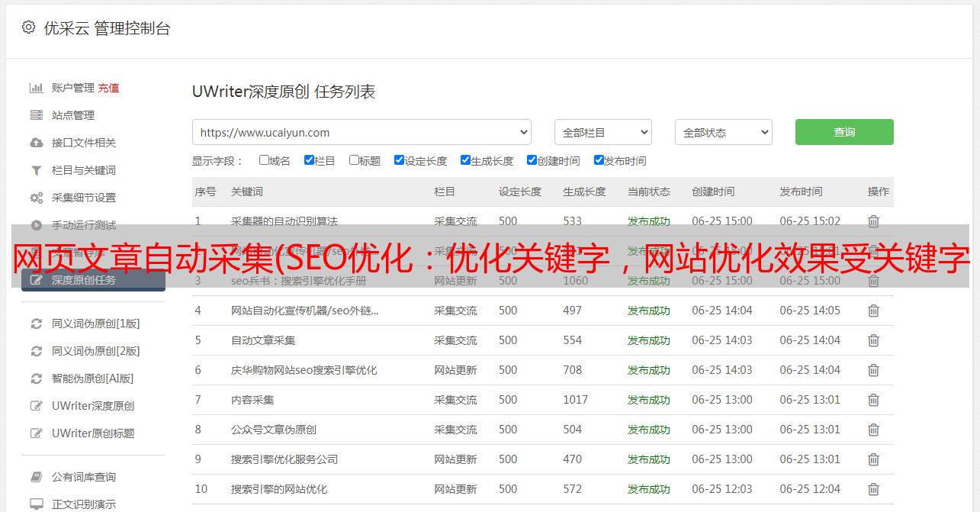Delete row 1 采集器的自动识别算法 via trash icon
Screen dimensions: 980x512
click(x=874, y=221)
